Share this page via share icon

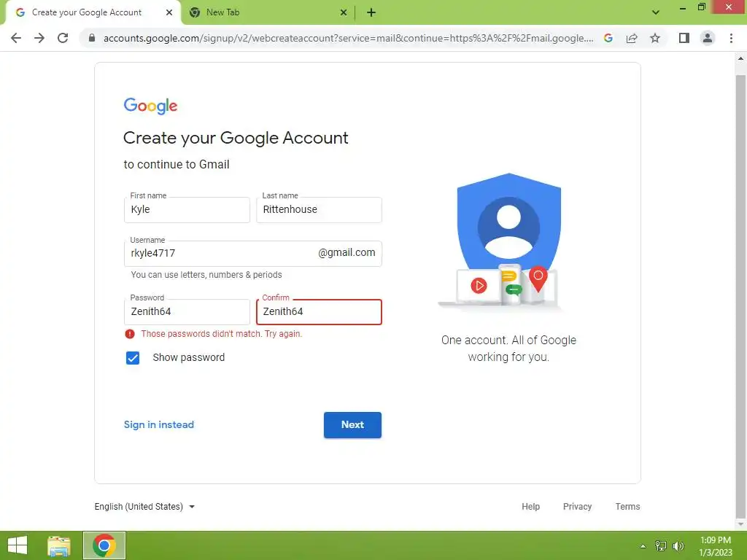pyautogui.click(x=632, y=38)
